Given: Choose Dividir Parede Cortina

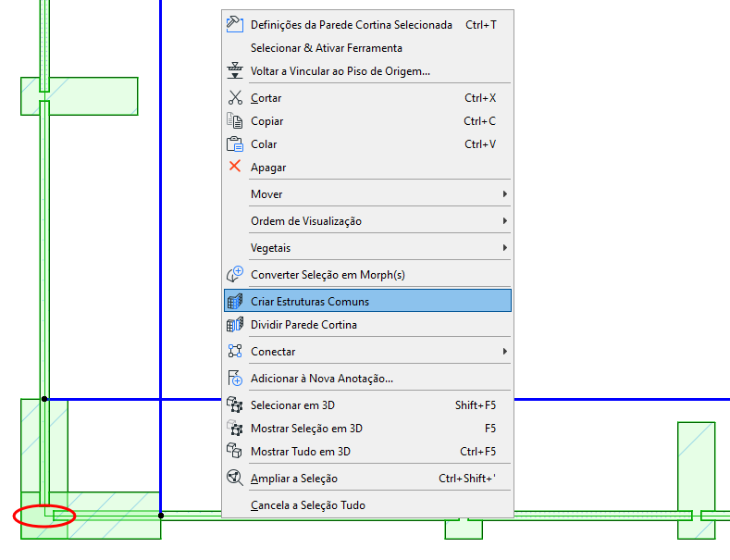Looking at the screenshot, I should tap(367, 325).
